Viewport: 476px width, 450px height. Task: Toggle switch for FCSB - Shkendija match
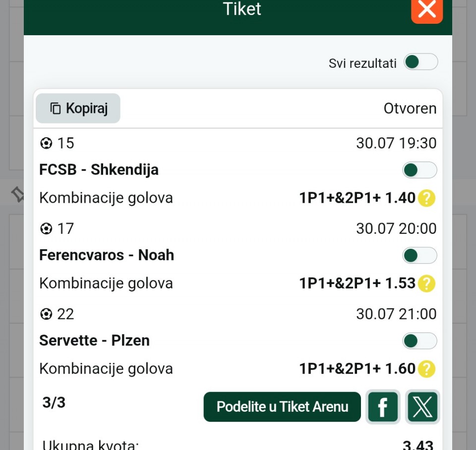[419, 170]
